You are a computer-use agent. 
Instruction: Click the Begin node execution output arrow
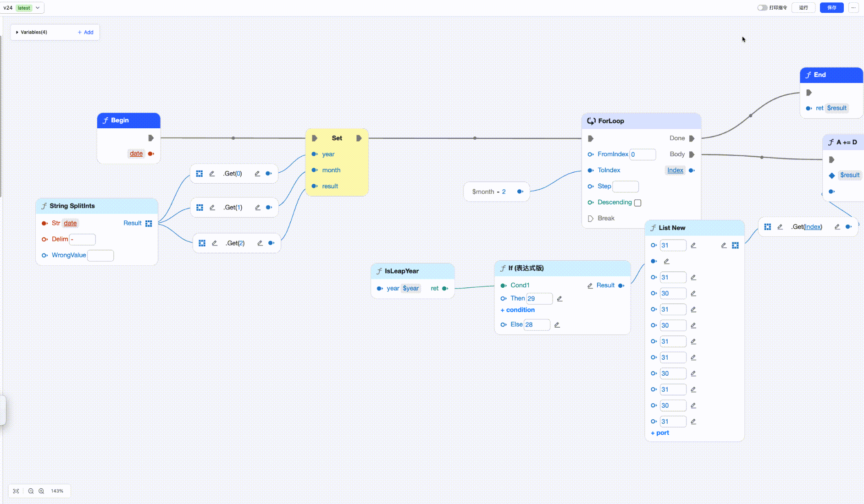pyautogui.click(x=151, y=138)
